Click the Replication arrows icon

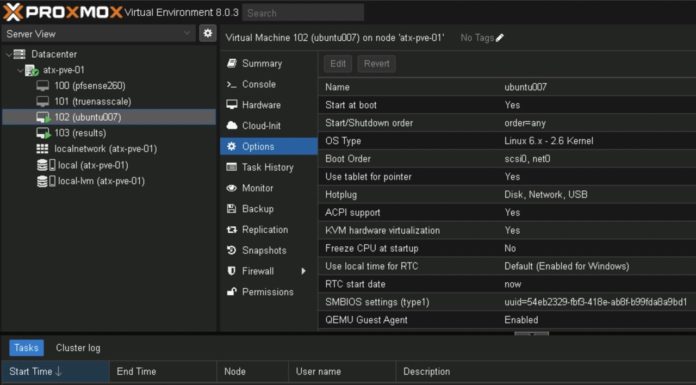(231, 230)
